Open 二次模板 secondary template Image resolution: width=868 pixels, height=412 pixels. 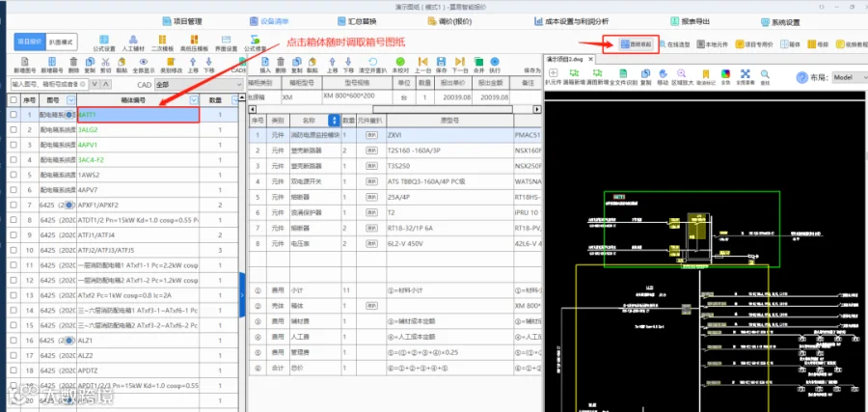pos(162,42)
